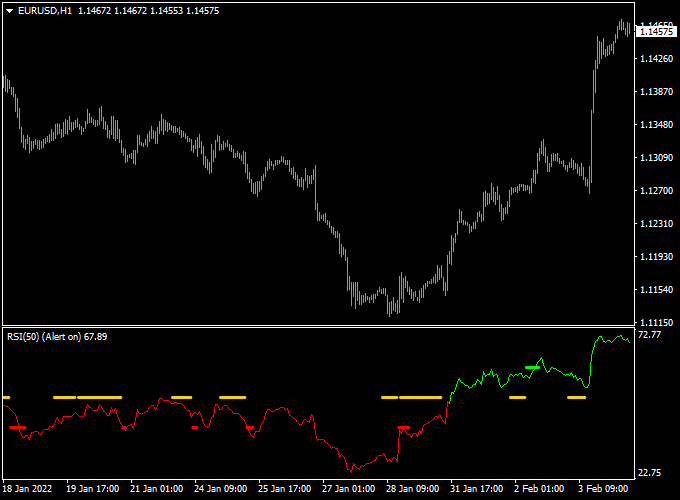680x500 pixels.
Task: Click the 1.12700 price axis label
Action: (657, 190)
